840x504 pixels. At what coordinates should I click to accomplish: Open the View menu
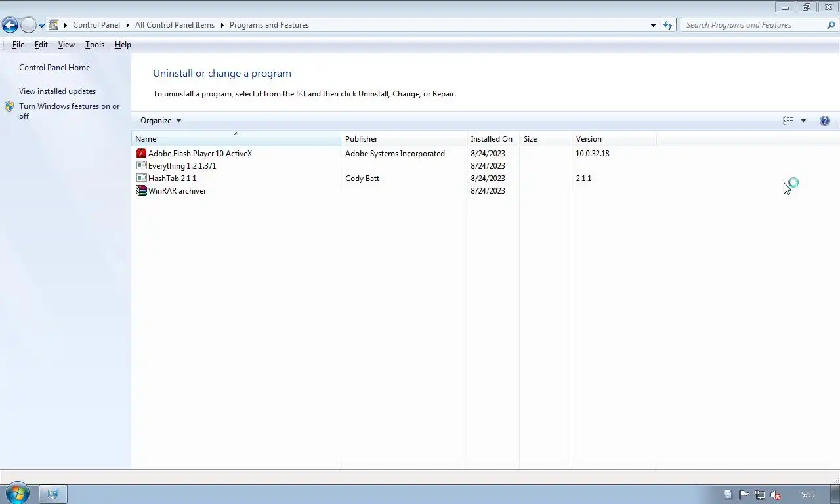click(66, 45)
